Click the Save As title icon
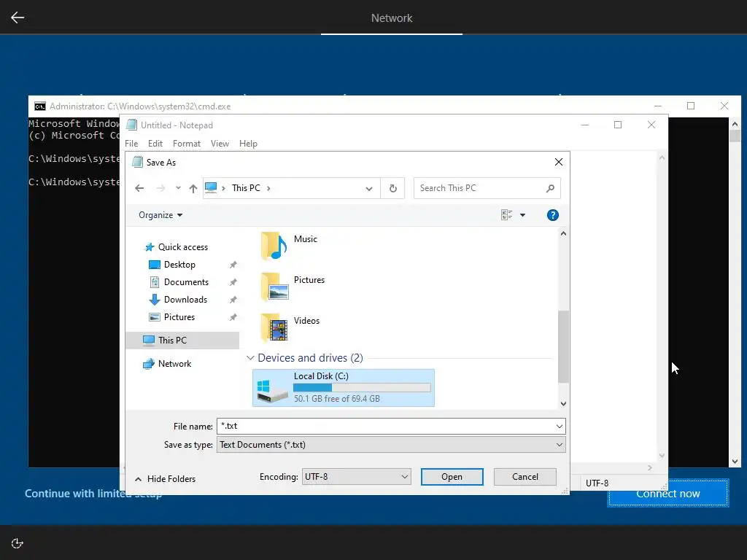 coord(137,163)
